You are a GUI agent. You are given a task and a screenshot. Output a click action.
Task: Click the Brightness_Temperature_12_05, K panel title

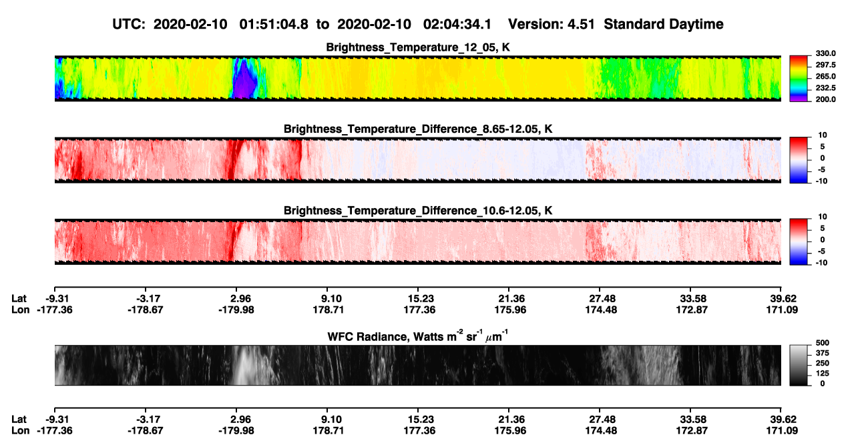pos(418,47)
